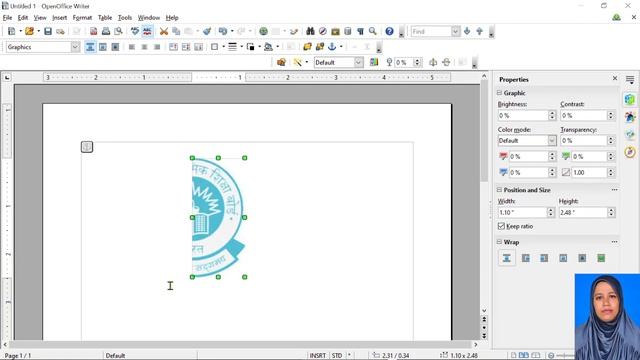
Task: Open Graphics mode Default dropdown in toolbar
Action: point(358,62)
